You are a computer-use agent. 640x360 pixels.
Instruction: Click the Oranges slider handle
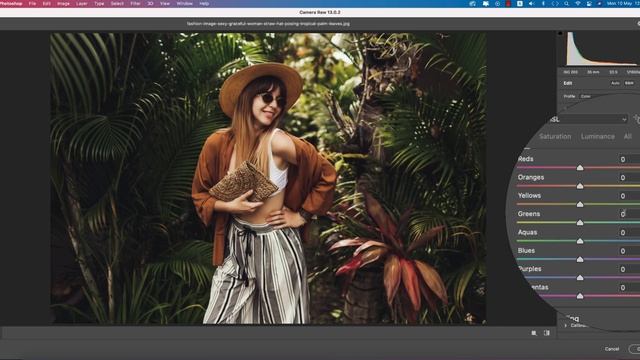(580, 186)
